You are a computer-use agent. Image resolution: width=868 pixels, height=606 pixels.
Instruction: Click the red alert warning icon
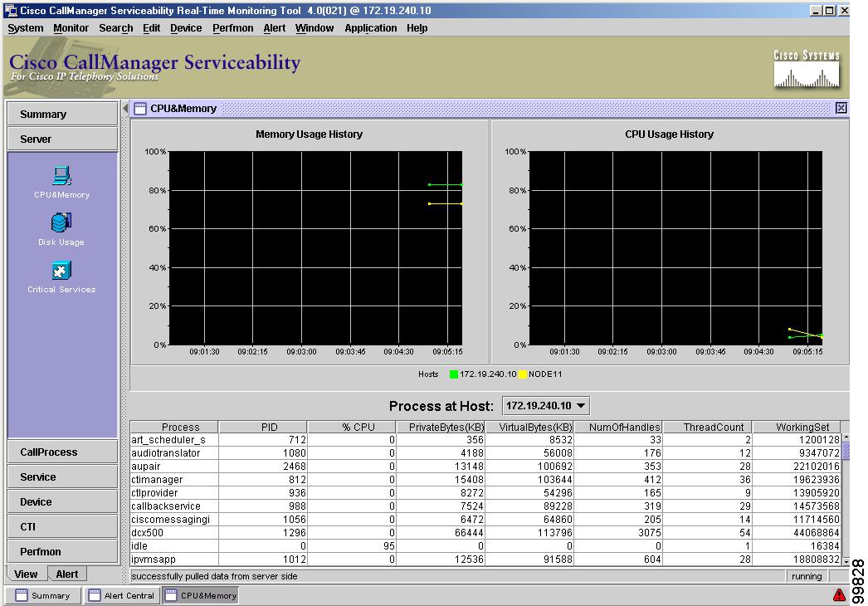tap(839, 595)
